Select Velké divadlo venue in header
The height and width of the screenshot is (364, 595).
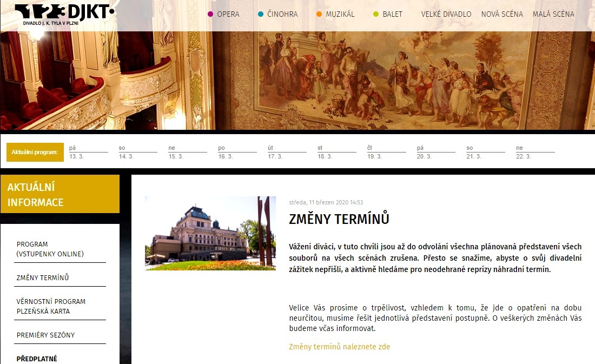click(446, 15)
